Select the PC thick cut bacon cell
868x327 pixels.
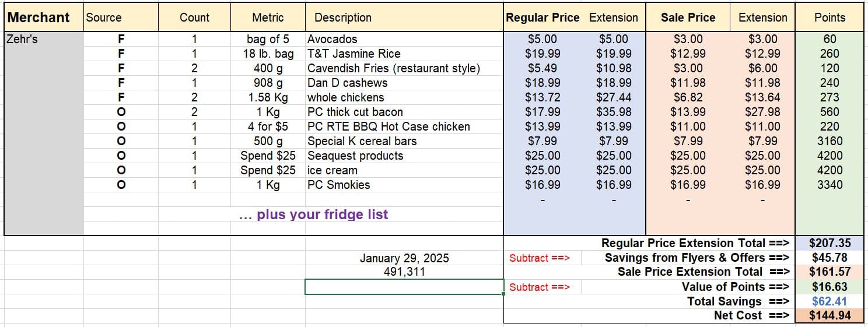pyautogui.click(x=404, y=112)
